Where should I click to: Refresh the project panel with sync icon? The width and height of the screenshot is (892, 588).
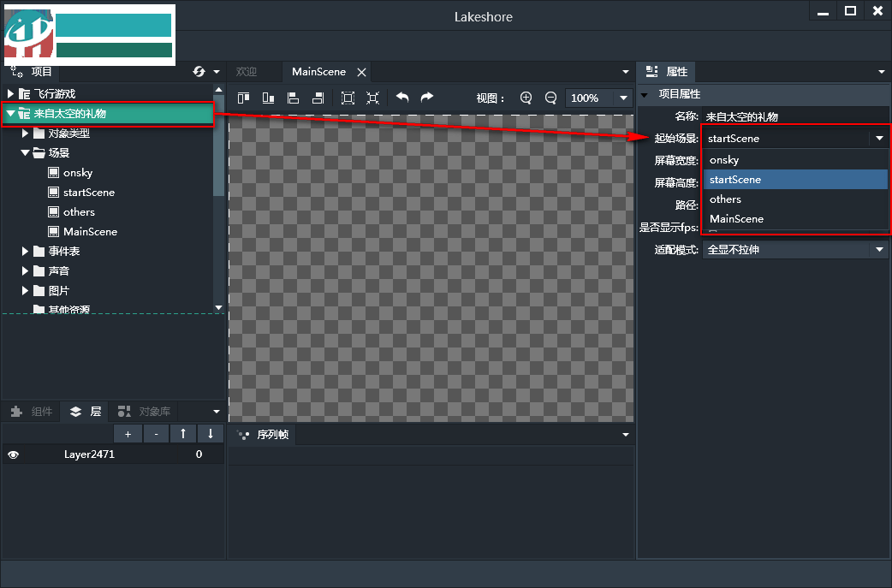(199, 72)
